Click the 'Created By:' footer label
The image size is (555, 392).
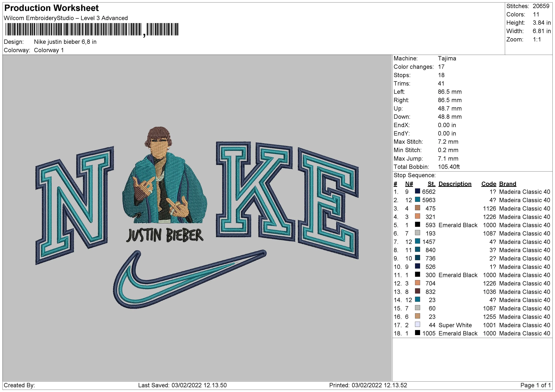(x=19, y=385)
